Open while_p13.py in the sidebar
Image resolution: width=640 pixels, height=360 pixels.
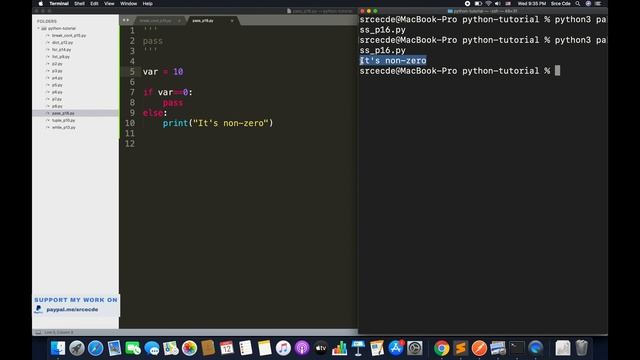click(63, 127)
